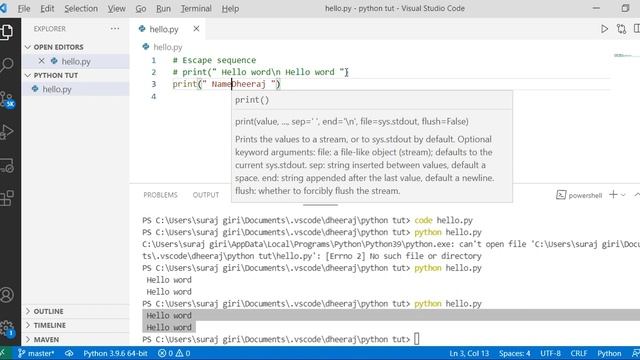
Task: Place cursor on code line 2 comment
Action: click(x=259, y=72)
